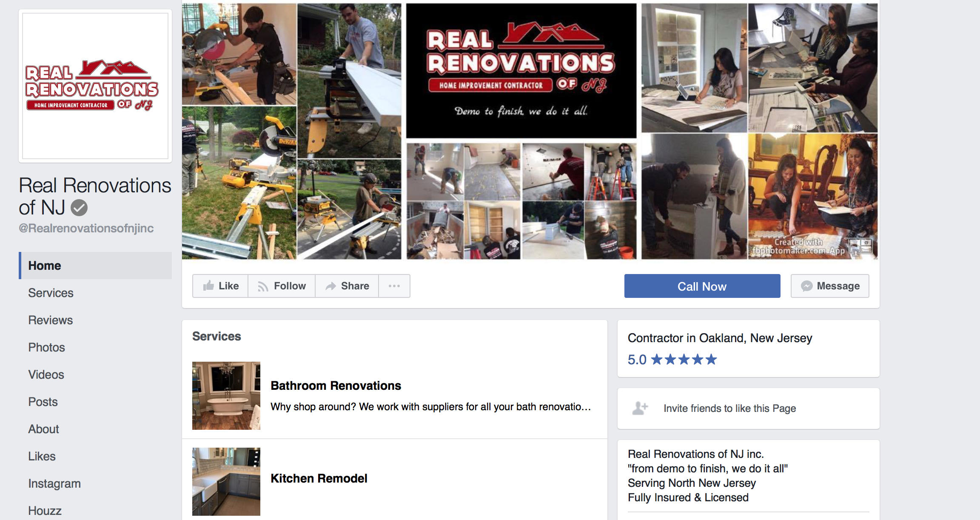The height and width of the screenshot is (520, 980).
Task: Click the Messenger icon on Message button
Action: pyautogui.click(x=806, y=286)
